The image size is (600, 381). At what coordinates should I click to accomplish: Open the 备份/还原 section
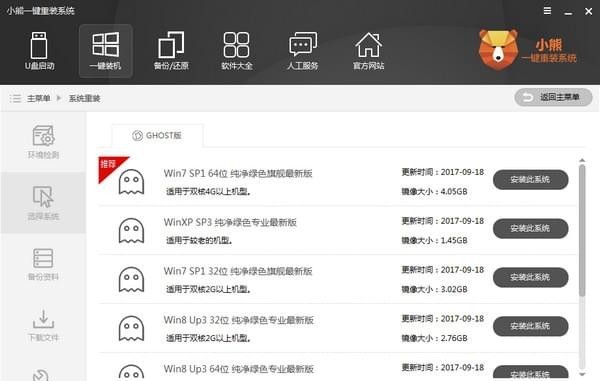click(x=171, y=51)
